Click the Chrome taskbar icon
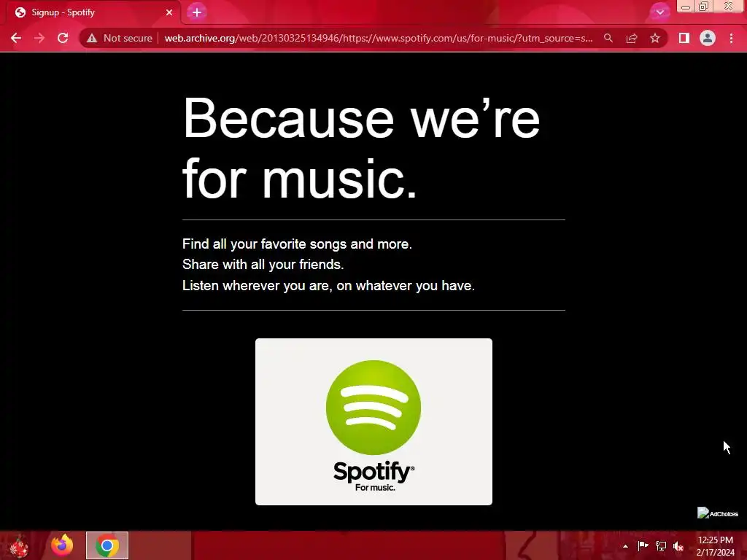This screenshot has height=560, width=747. point(107,545)
